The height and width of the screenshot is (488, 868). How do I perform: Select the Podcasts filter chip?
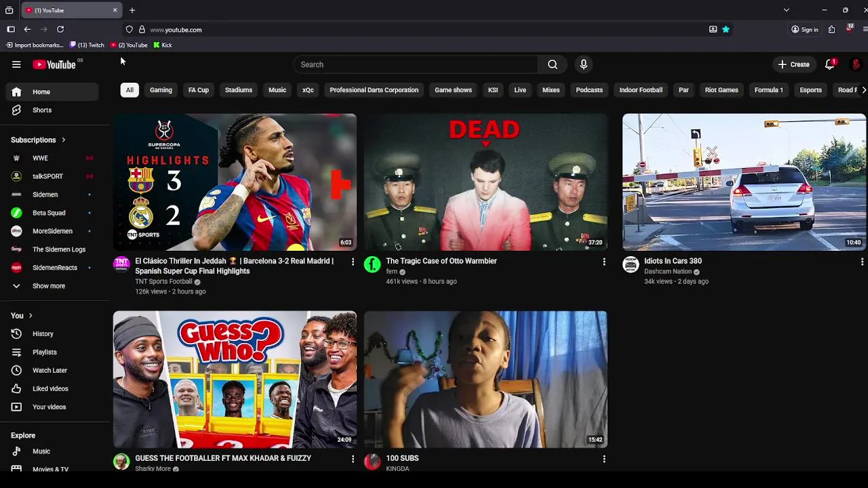click(589, 90)
